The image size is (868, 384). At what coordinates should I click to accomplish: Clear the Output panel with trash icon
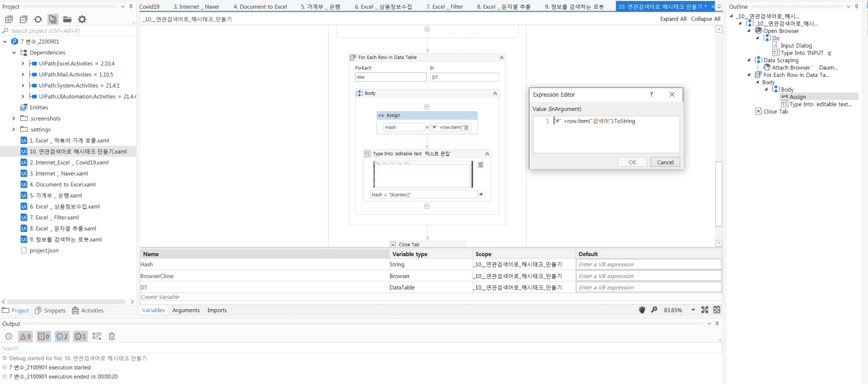click(111, 336)
